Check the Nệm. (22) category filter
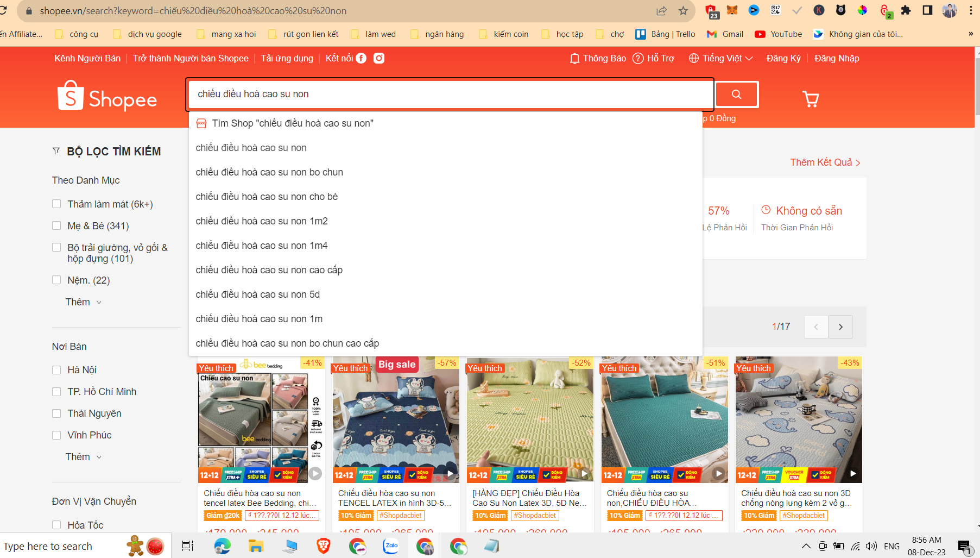980x558 pixels. pyautogui.click(x=56, y=280)
